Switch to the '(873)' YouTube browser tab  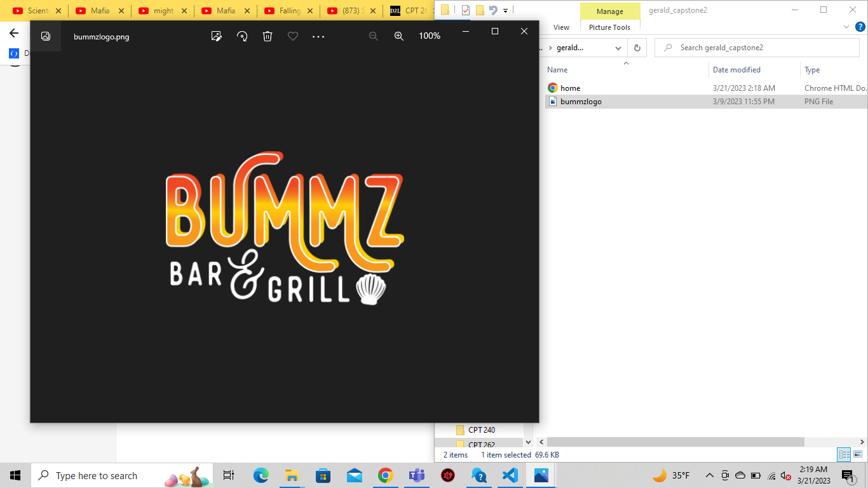(351, 11)
